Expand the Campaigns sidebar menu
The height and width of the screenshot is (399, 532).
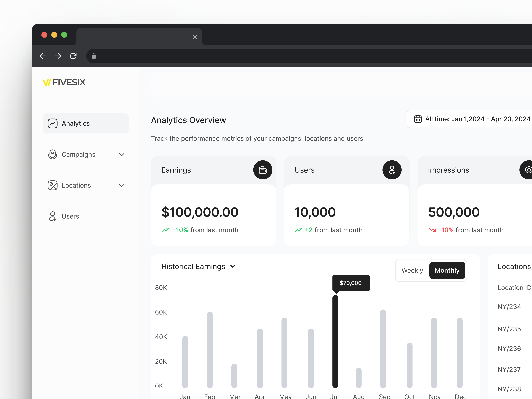(x=122, y=154)
